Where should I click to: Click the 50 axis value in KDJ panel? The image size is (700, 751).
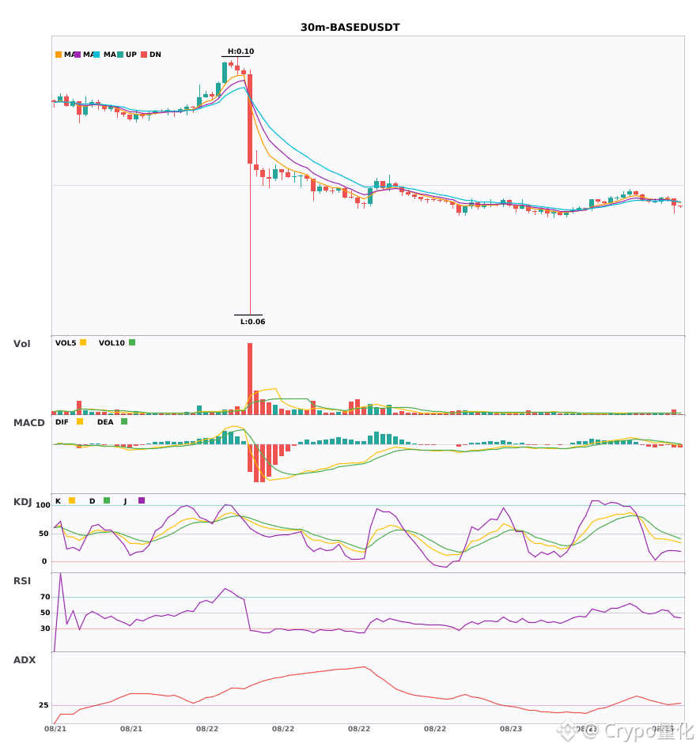tap(44, 534)
